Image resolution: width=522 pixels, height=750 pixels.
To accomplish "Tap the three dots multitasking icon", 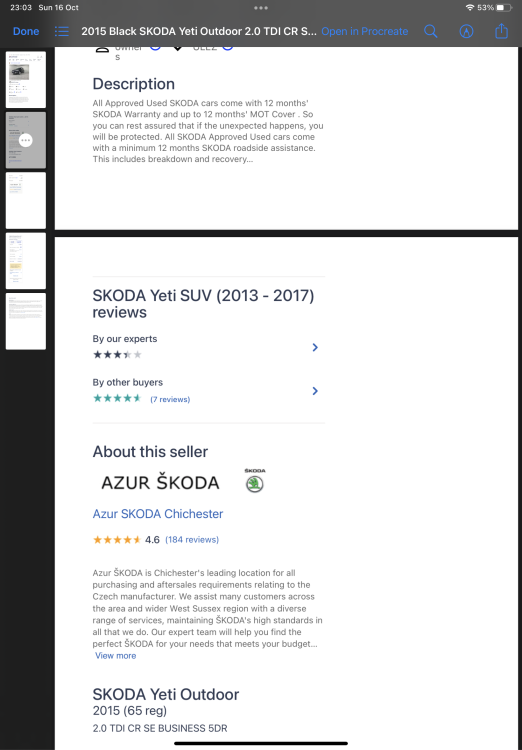I will pyautogui.click(x=261, y=8).
